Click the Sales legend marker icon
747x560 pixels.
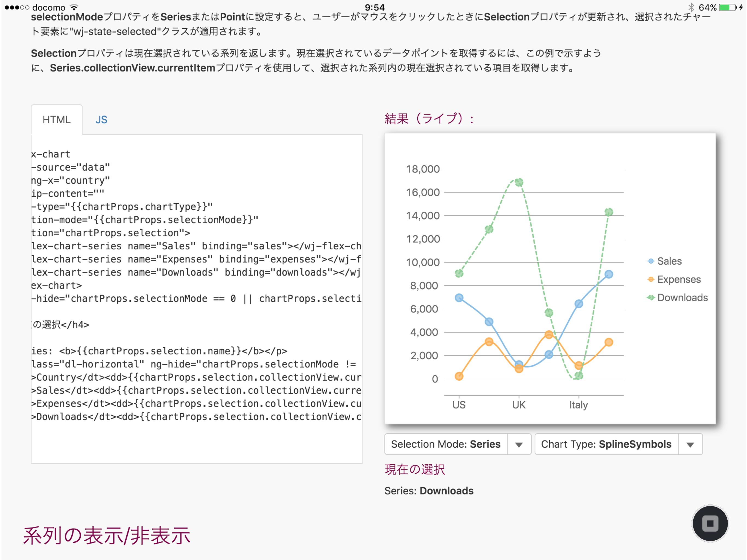(651, 261)
